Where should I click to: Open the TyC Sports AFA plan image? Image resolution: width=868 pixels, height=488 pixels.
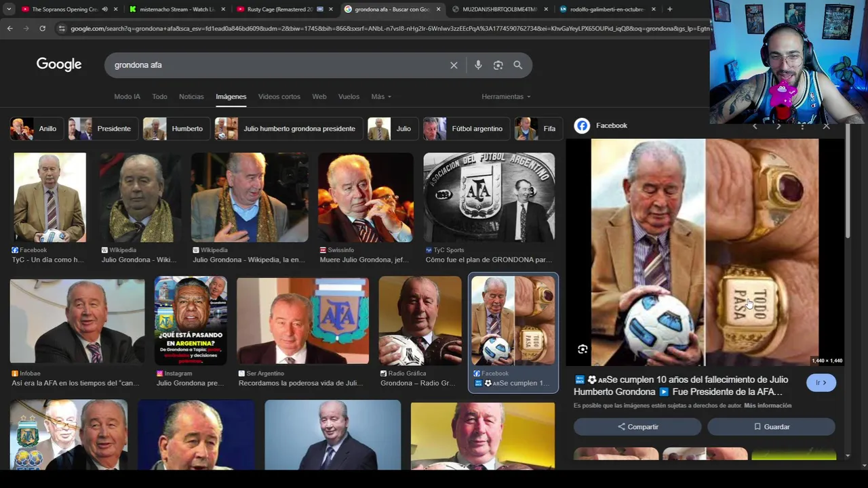489,197
